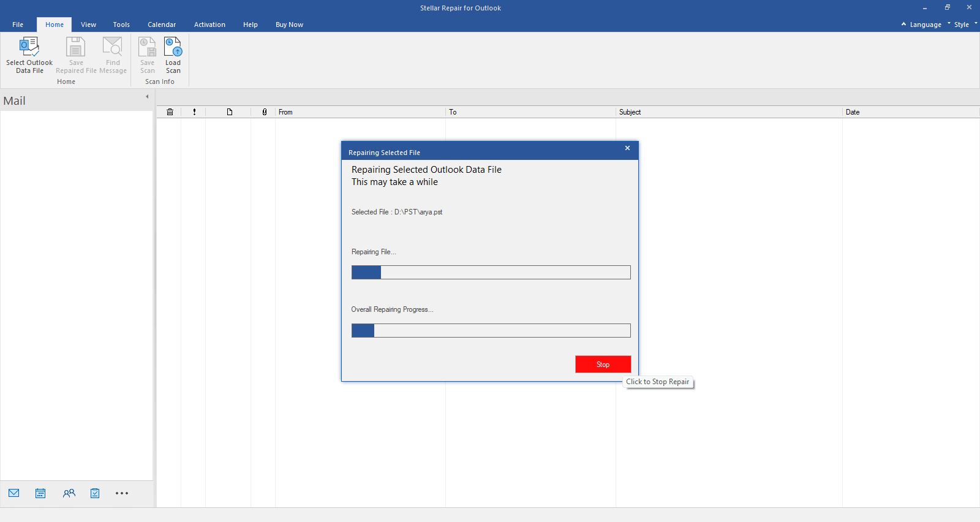Sort by deleted items trash column

point(170,112)
